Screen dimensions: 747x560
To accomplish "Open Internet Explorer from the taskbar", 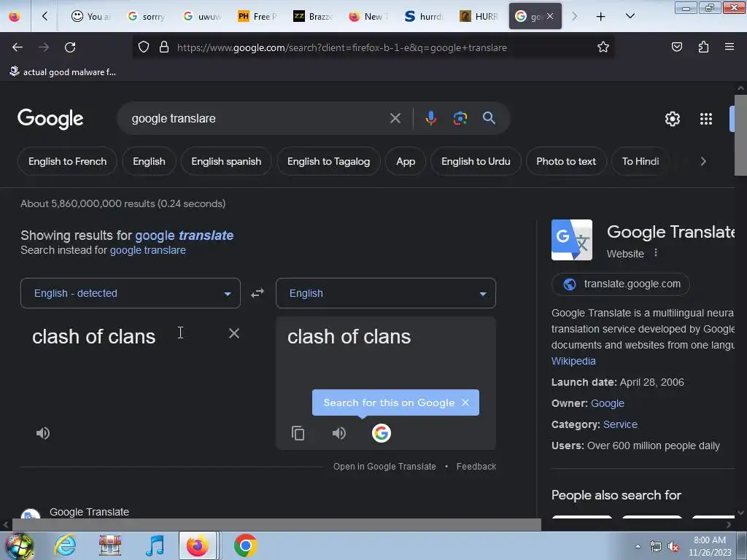I will [65, 545].
